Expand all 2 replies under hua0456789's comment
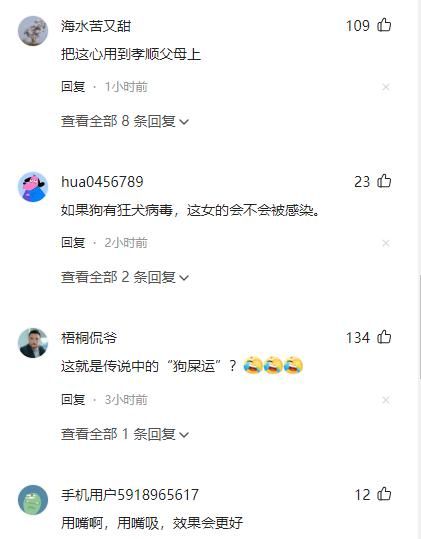This screenshot has height=539, width=421. pyautogui.click(x=125, y=277)
